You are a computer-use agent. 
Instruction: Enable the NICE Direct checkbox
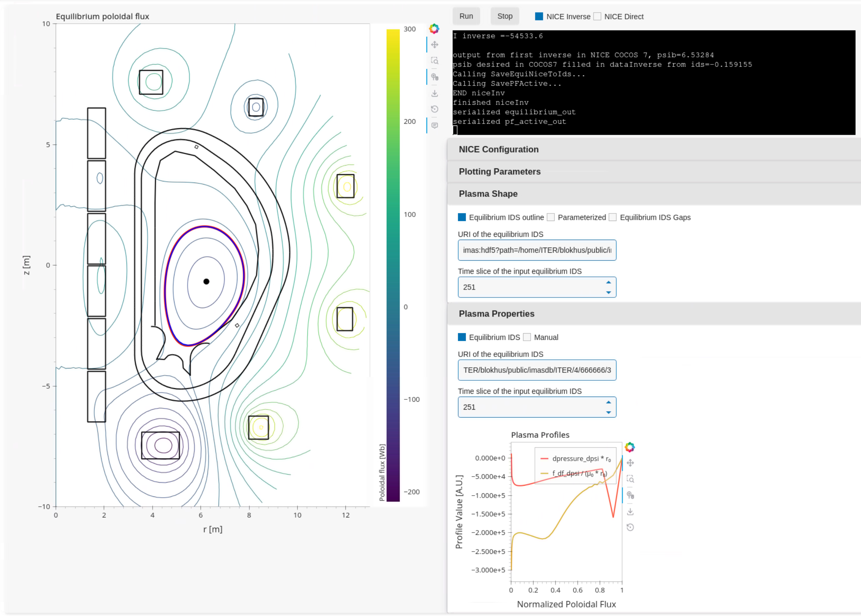tap(597, 16)
